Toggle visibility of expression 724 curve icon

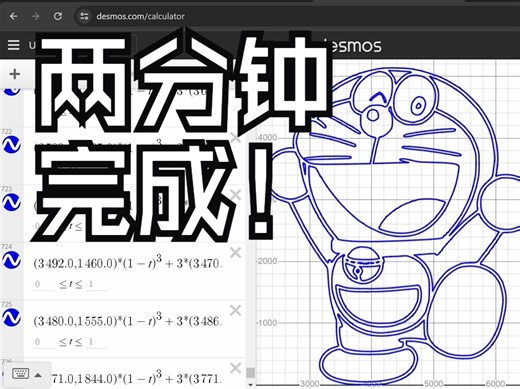(x=12, y=260)
